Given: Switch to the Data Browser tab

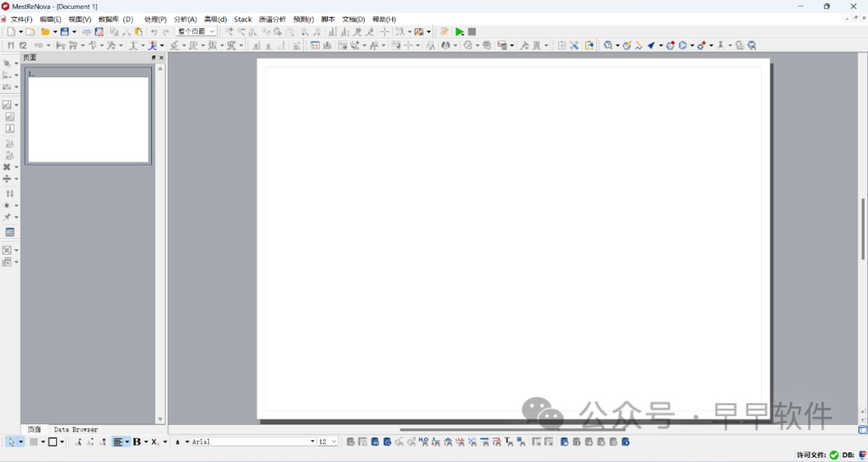Looking at the screenshot, I should 76,430.
